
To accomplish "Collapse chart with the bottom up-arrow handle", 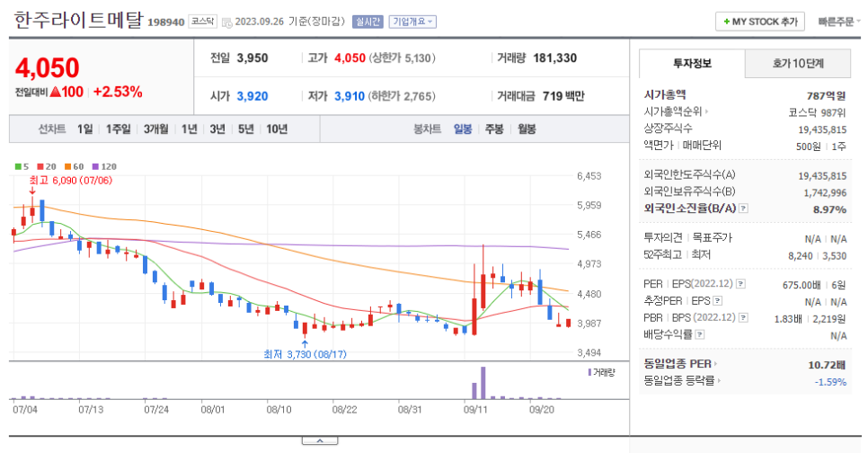I will (319, 440).
